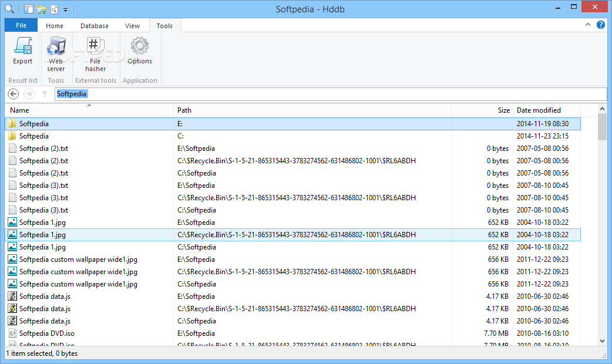The width and height of the screenshot is (612, 364).
Task: Select Softpedia (3).txt in E:\Softpedia
Action: (292, 186)
